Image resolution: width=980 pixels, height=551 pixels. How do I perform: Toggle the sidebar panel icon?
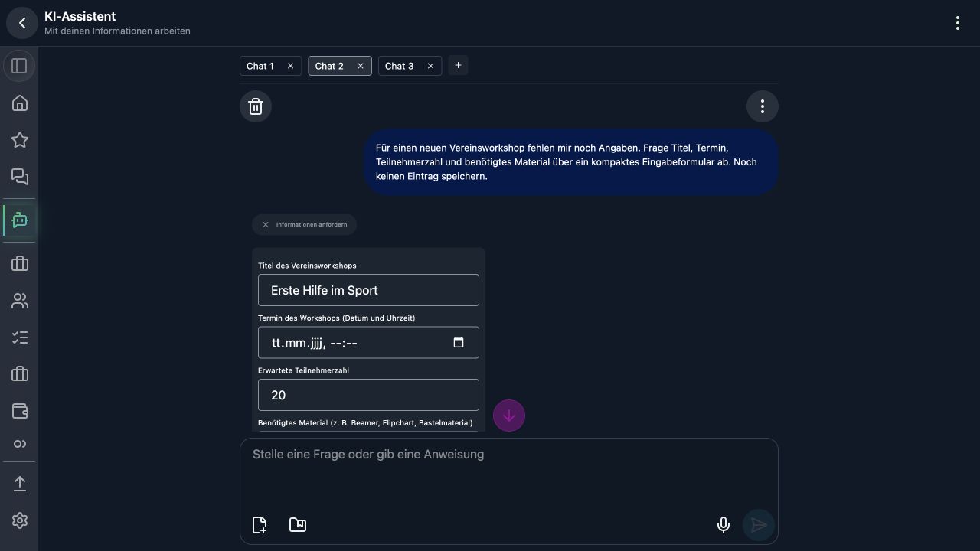coord(20,66)
